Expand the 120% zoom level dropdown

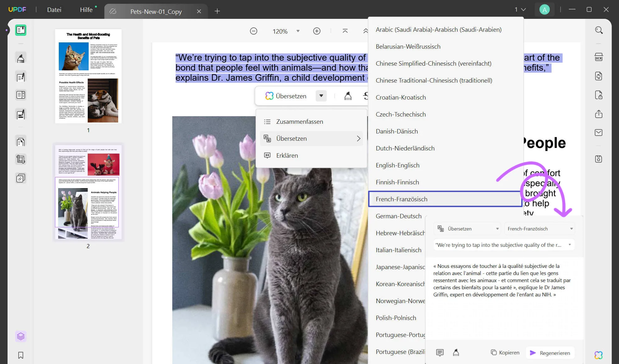click(x=298, y=31)
